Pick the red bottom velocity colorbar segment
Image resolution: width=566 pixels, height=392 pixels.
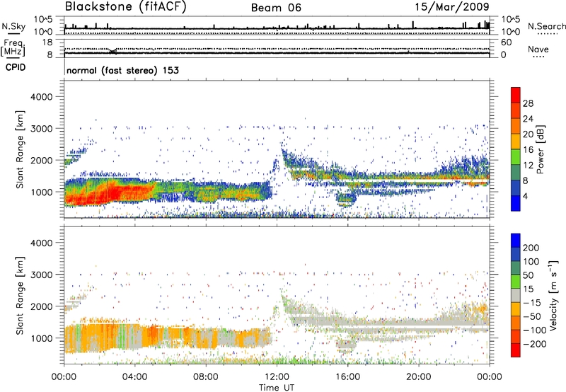pyautogui.click(x=516, y=350)
